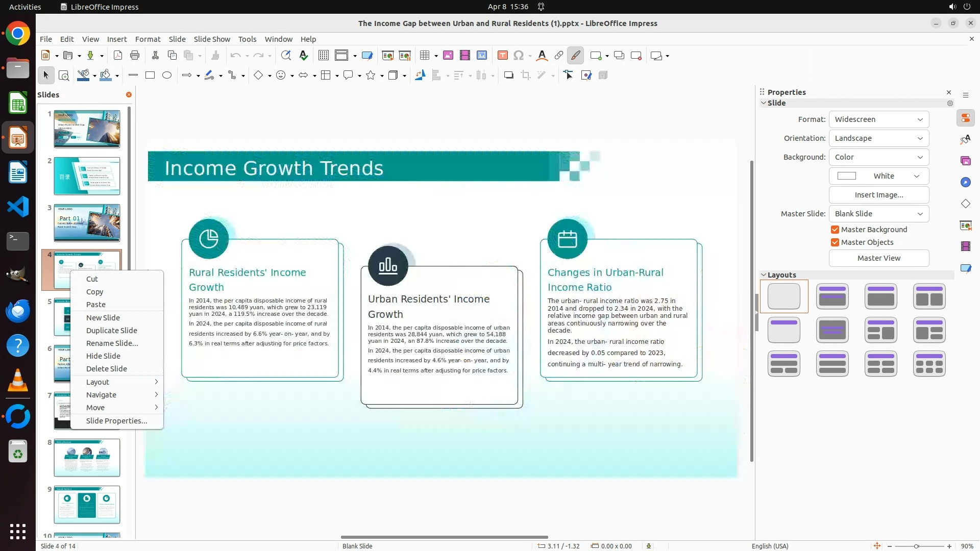Select the blank slide layout
980x551 pixels.
click(x=784, y=296)
